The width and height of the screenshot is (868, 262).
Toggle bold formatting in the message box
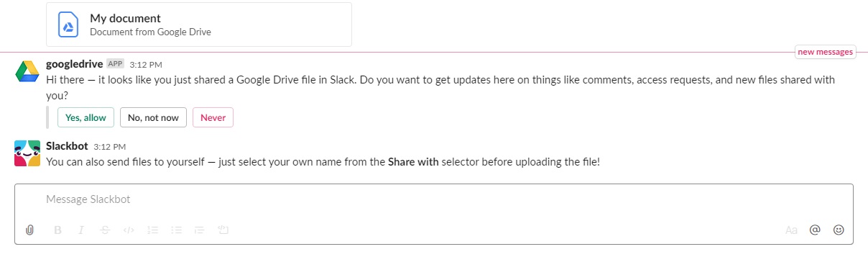[57, 230]
